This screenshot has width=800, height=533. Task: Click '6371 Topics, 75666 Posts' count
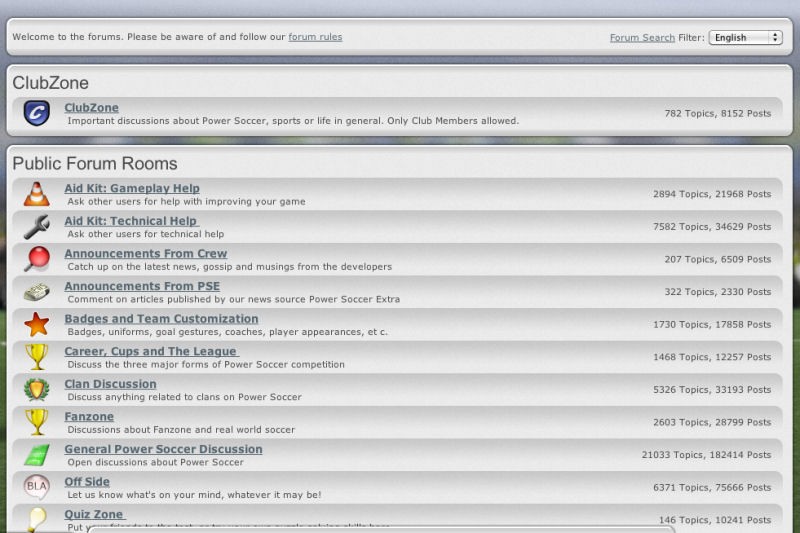click(x=712, y=488)
